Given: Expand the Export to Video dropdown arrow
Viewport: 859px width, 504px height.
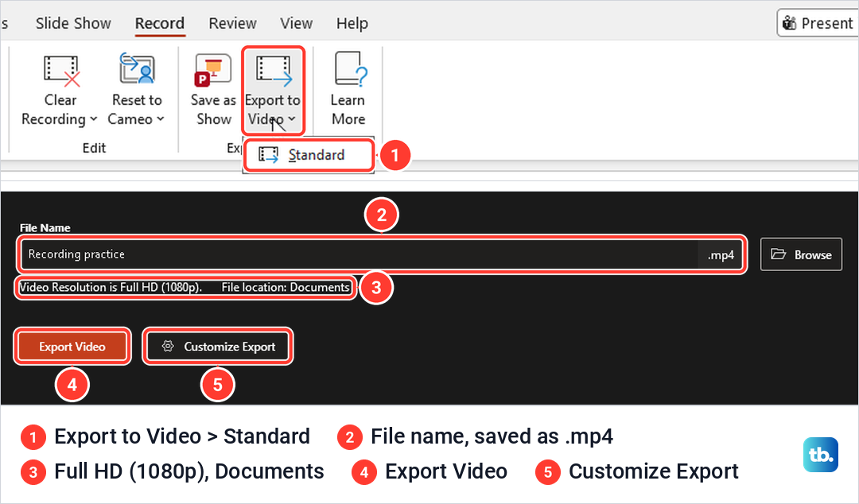Looking at the screenshot, I should (291, 119).
